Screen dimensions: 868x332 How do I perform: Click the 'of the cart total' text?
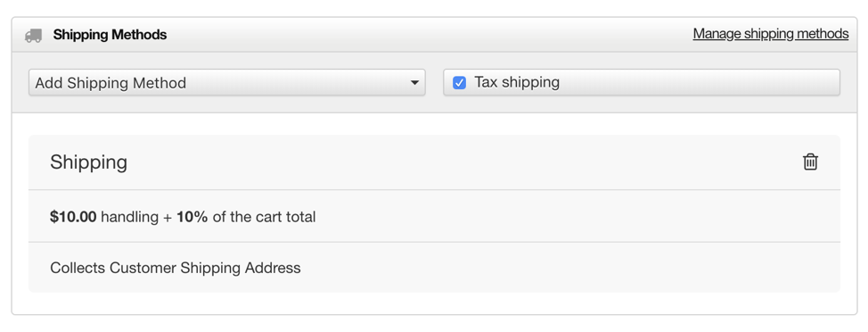point(264,217)
